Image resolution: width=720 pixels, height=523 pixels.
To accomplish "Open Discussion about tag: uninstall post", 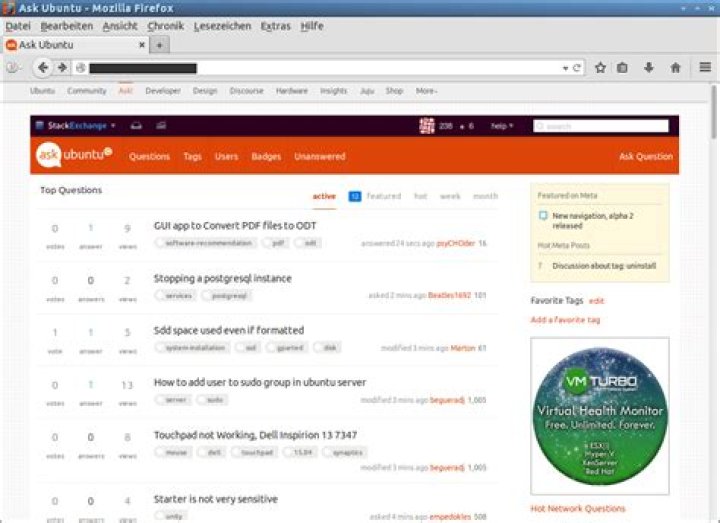I will (604, 266).
